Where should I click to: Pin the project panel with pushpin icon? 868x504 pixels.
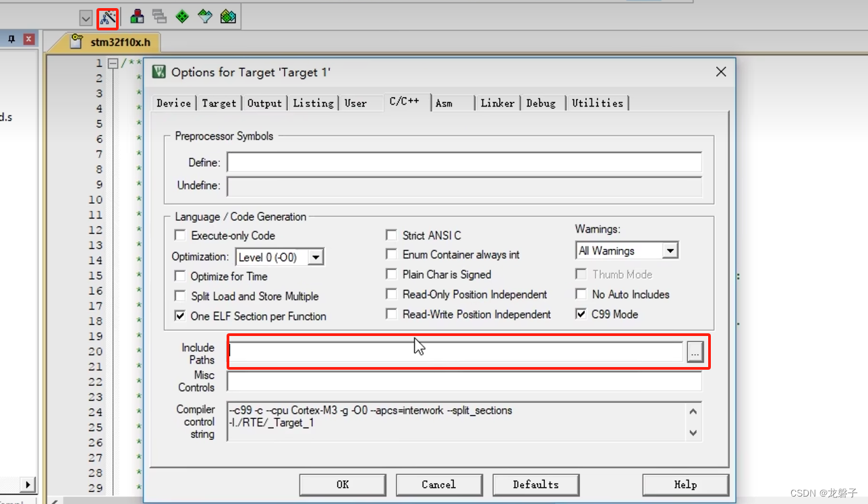[x=11, y=40]
